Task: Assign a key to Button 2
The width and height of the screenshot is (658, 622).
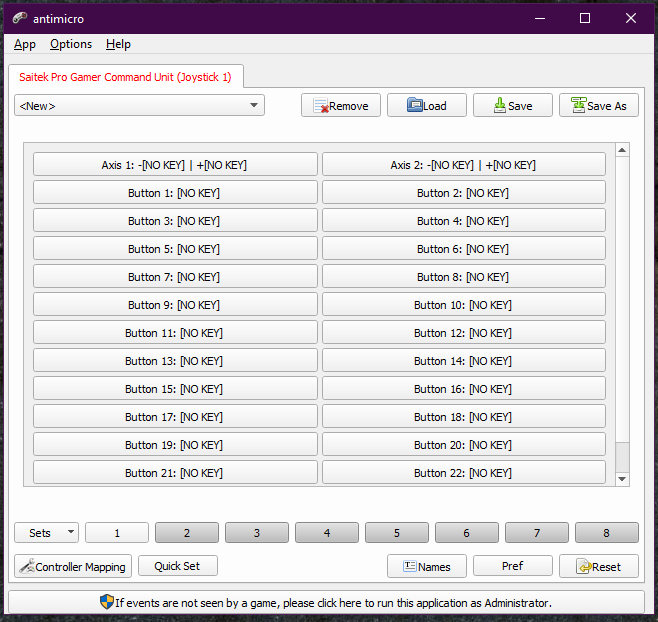Action: point(464,193)
